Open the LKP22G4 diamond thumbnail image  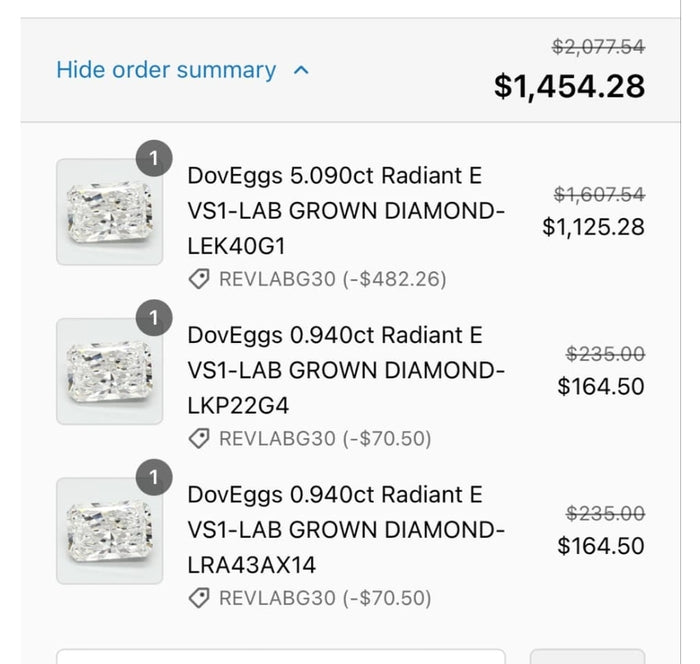click(109, 371)
